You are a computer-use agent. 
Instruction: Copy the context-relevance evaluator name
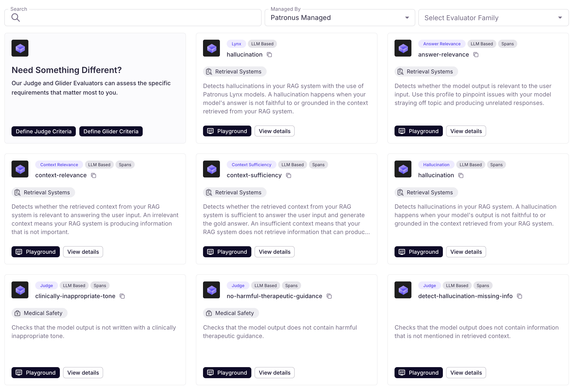coord(93,175)
